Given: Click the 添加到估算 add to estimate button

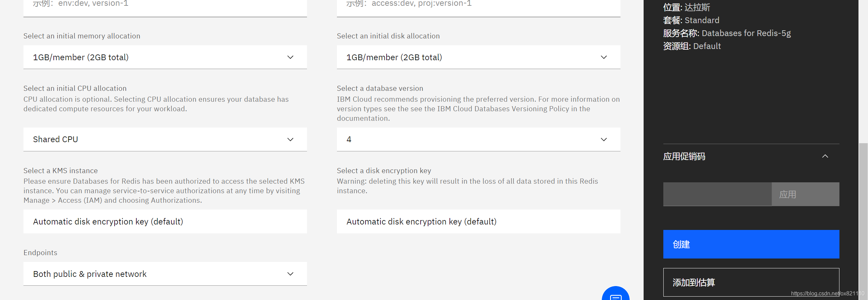Looking at the screenshot, I should tap(751, 282).
